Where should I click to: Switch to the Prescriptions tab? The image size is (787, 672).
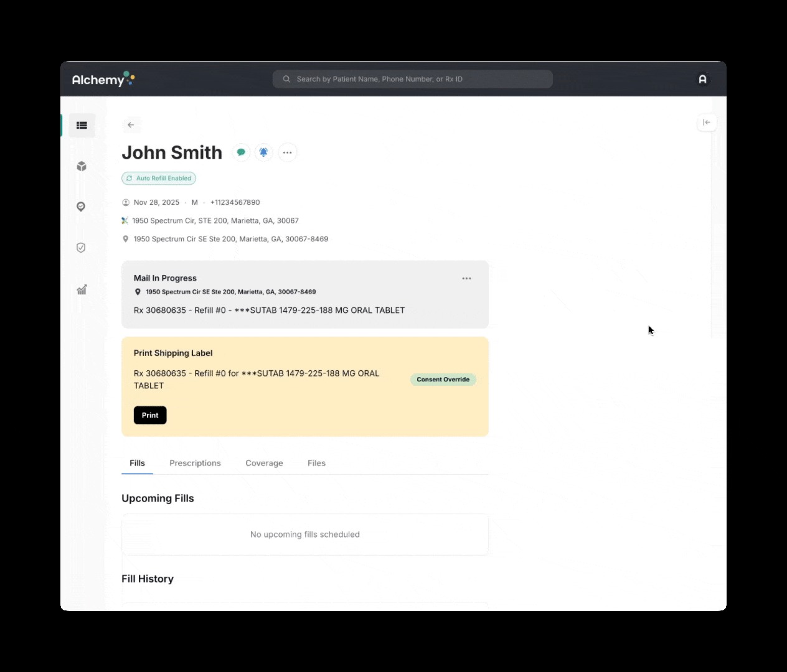[x=195, y=463]
